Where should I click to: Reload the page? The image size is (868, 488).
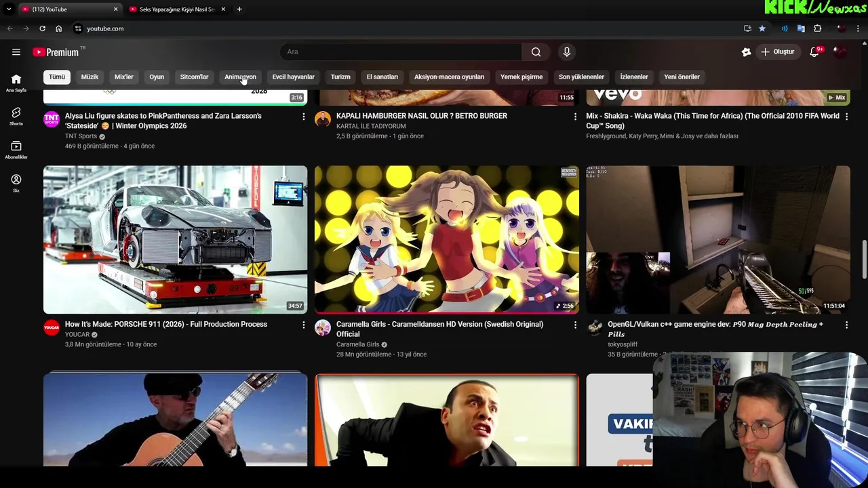pyautogui.click(x=42, y=28)
